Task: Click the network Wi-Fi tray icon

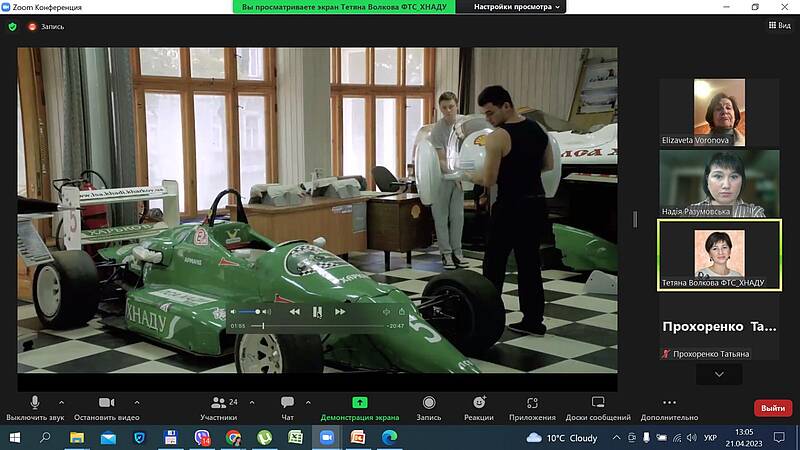Action: click(677, 438)
